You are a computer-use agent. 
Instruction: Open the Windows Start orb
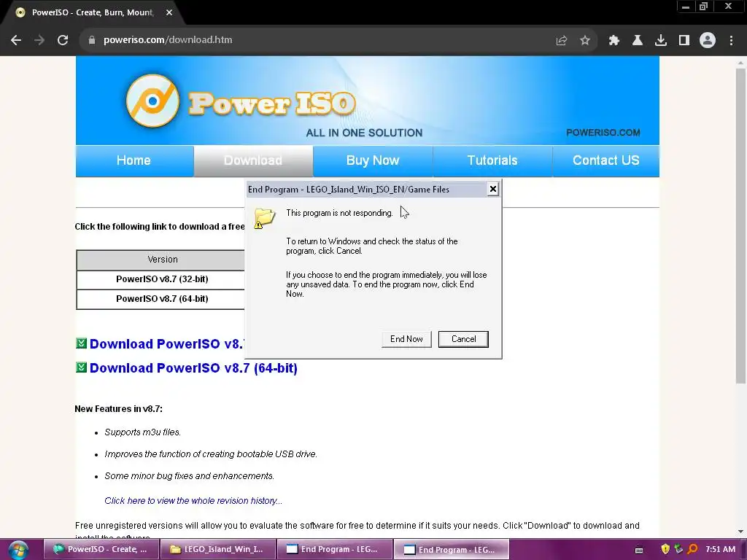18,550
